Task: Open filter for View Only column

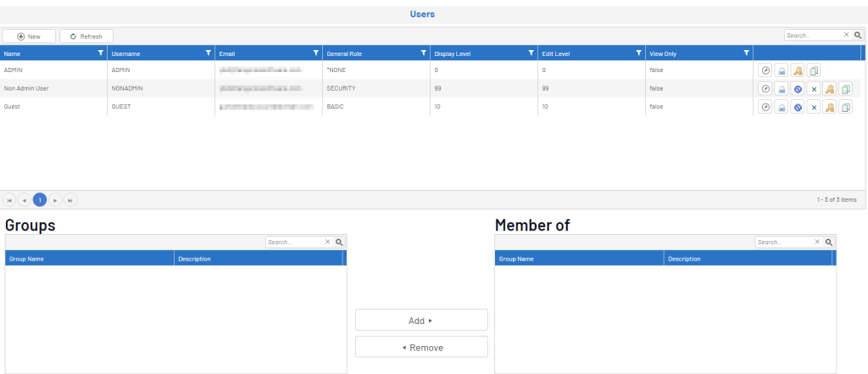Action: tap(746, 53)
